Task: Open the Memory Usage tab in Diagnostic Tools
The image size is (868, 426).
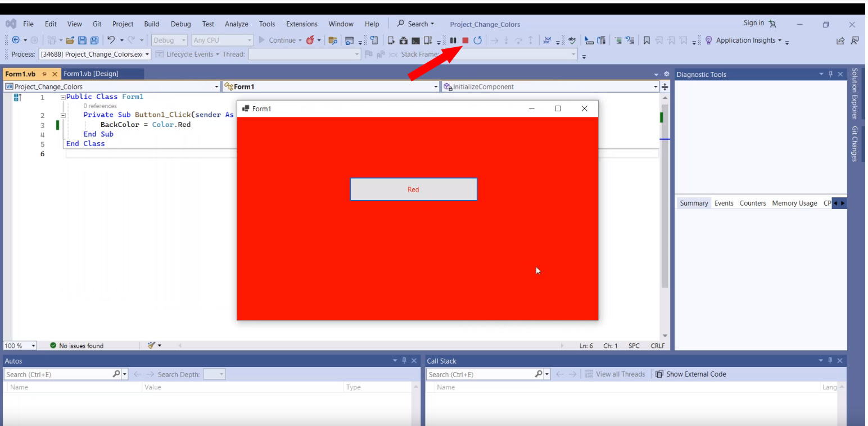Action: click(x=794, y=203)
